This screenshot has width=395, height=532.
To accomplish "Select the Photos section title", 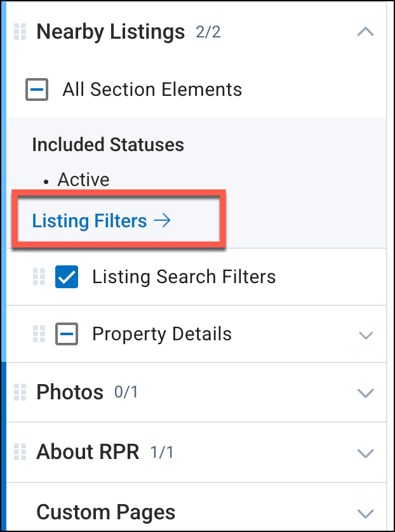I will [70, 392].
